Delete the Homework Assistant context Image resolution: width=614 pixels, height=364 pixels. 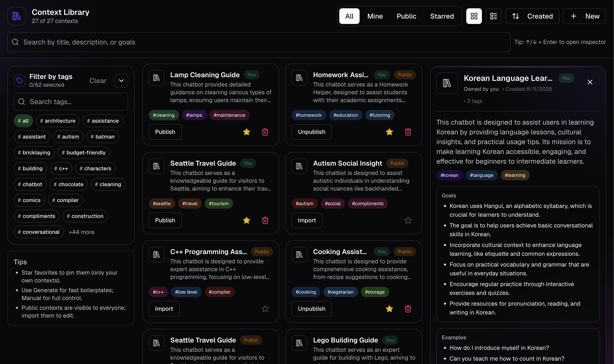[408, 132]
